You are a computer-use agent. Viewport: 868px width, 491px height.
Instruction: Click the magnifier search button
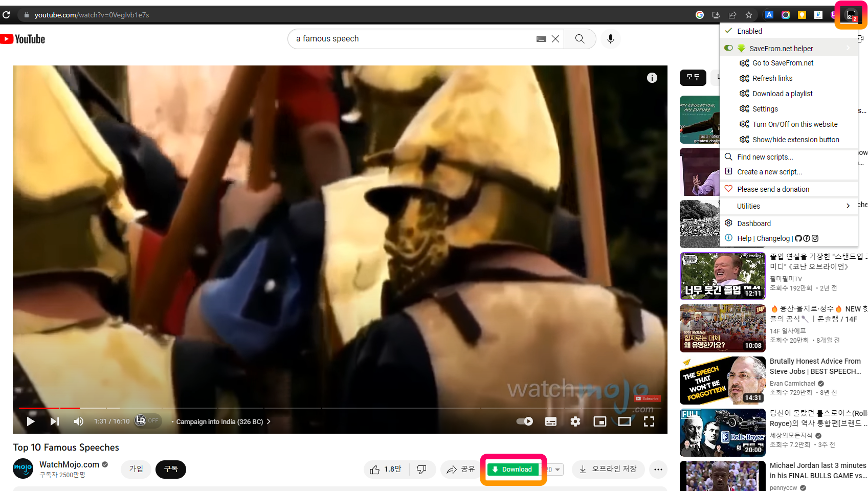point(580,39)
